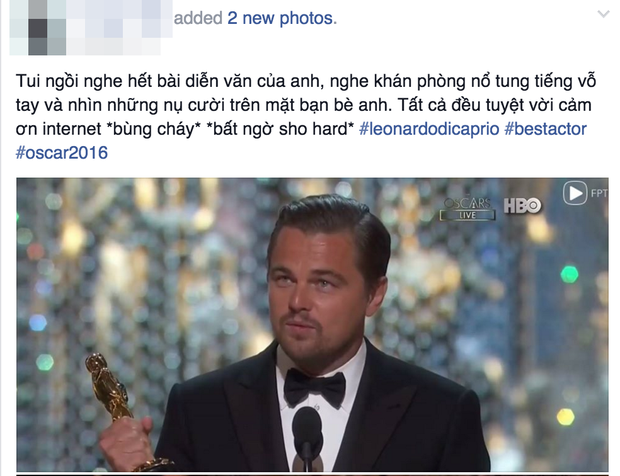Select the HBO logo watermark
The width and height of the screenshot is (620, 476).
click(x=522, y=206)
